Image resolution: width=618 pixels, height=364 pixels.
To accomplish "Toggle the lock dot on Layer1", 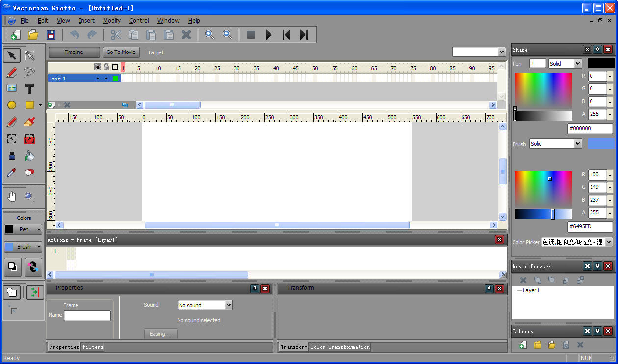I will (106, 78).
